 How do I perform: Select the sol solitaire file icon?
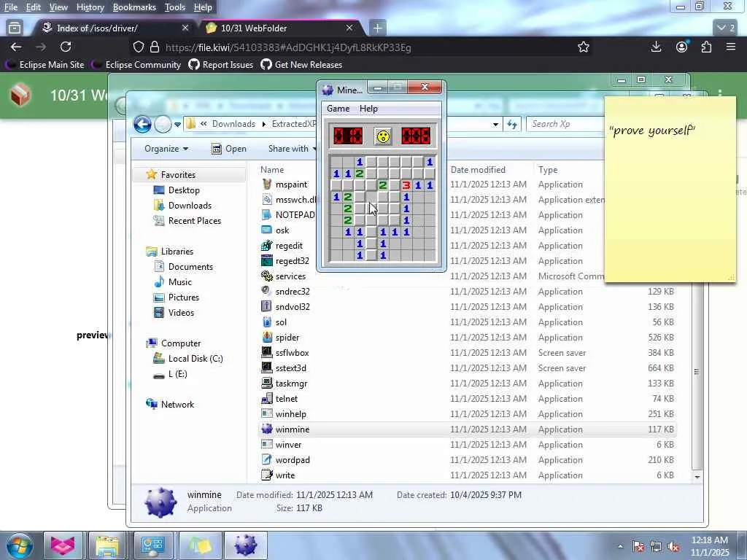coord(267,322)
